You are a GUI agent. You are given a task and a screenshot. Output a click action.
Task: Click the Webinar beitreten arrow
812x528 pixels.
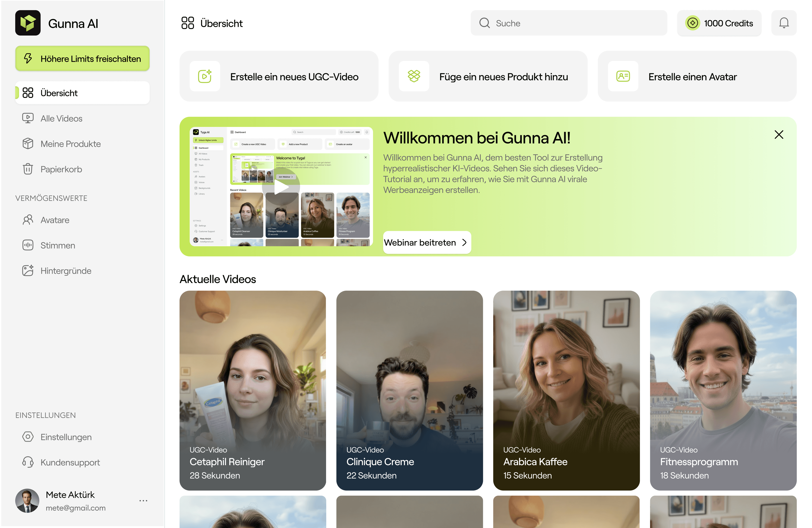point(464,242)
